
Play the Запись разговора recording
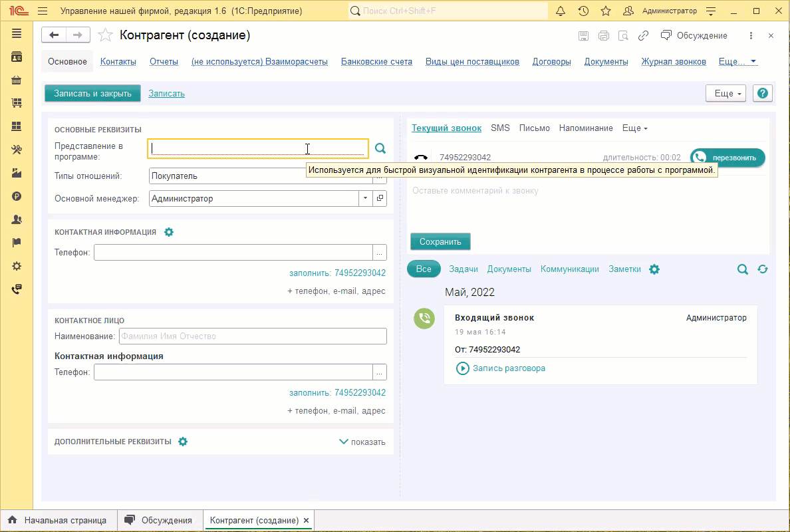[x=463, y=368]
